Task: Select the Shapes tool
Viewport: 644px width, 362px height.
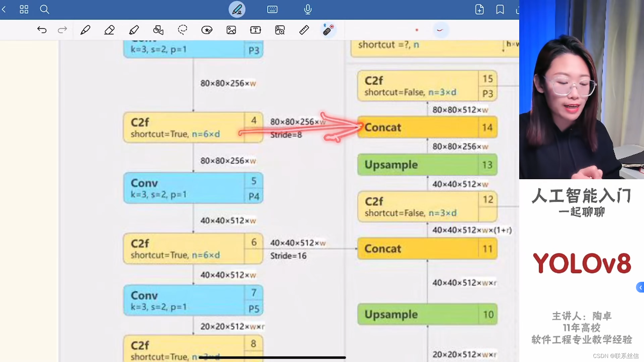Action: point(158,30)
